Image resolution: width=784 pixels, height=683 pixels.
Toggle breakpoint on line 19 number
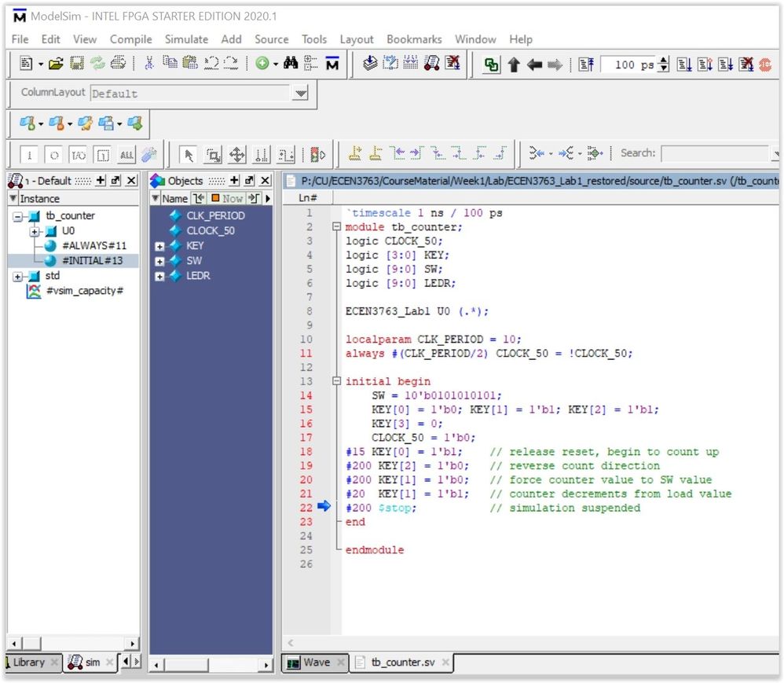(x=306, y=466)
